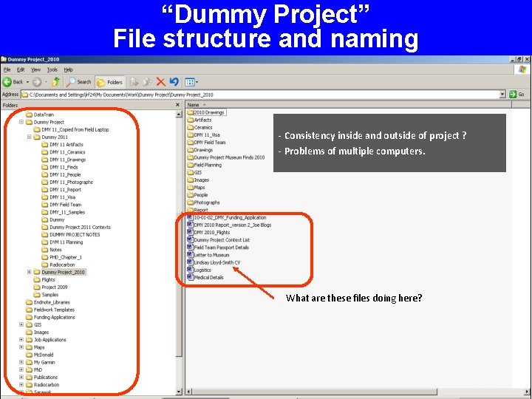Expand the My Garmin tree node
Screen dimensions: 532x399
point(21,362)
